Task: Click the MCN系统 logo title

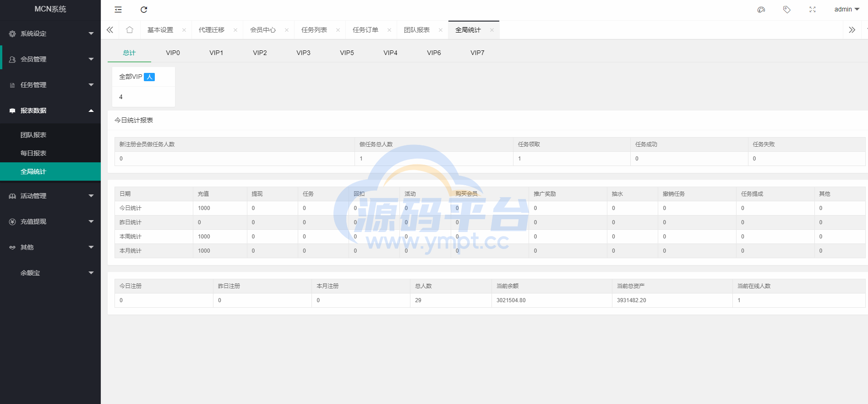Action: click(50, 9)
